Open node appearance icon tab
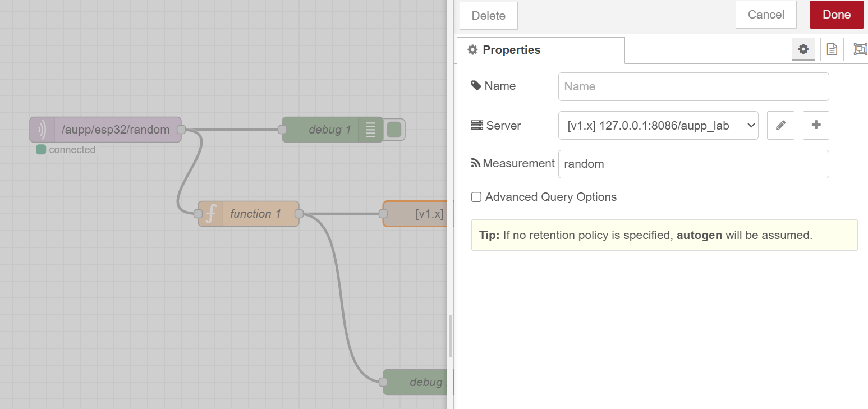Viewport: 868px width, 409px height. 859,49
